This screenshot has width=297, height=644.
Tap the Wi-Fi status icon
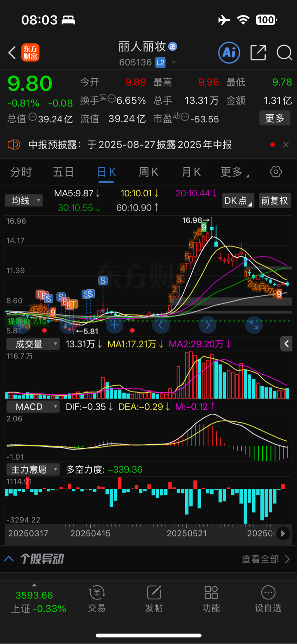pos(243,20)
